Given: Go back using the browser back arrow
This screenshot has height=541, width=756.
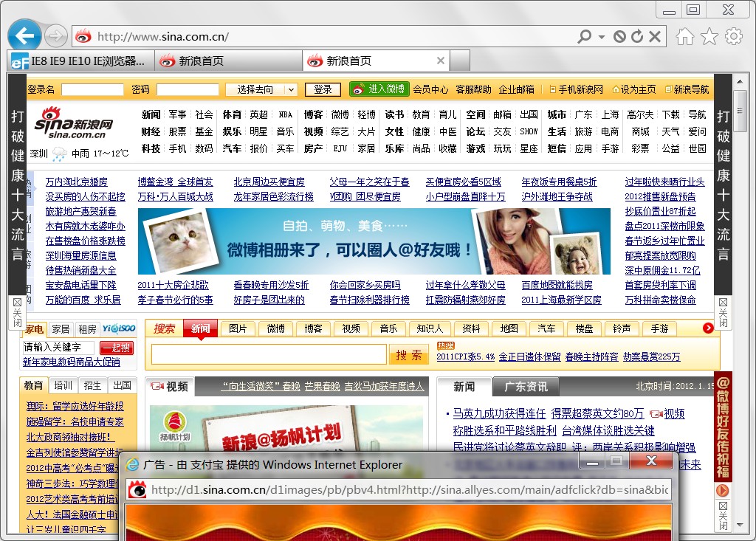Looking at the screenshot, I should coord(24,35).
